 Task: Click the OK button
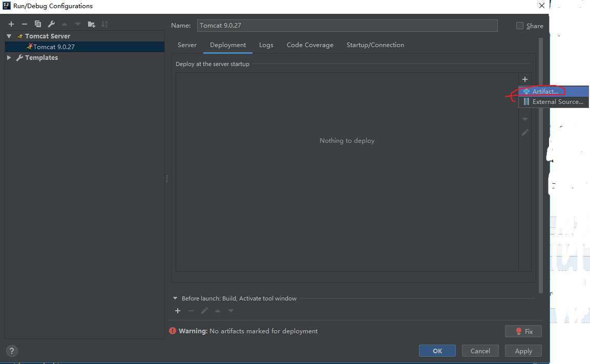point(437,351)
